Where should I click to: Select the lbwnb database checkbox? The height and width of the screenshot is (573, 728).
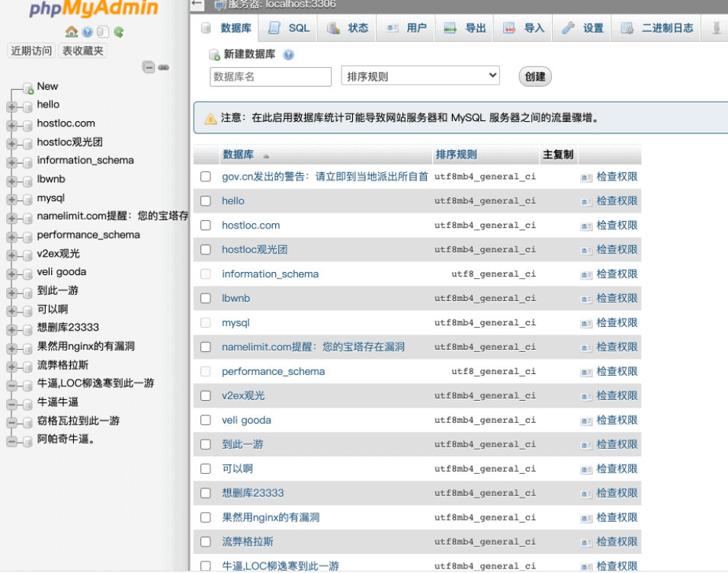point(205,299)
